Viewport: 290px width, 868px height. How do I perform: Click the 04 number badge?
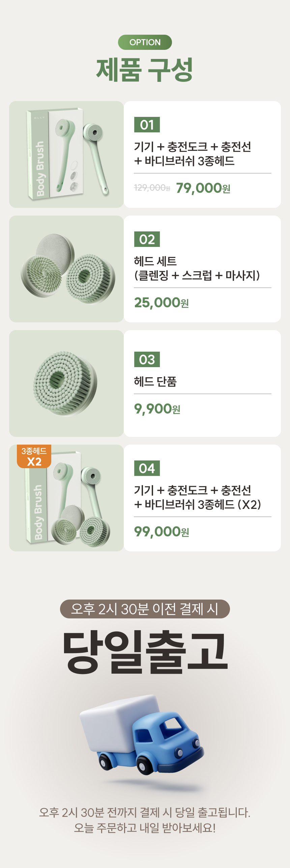147,468
